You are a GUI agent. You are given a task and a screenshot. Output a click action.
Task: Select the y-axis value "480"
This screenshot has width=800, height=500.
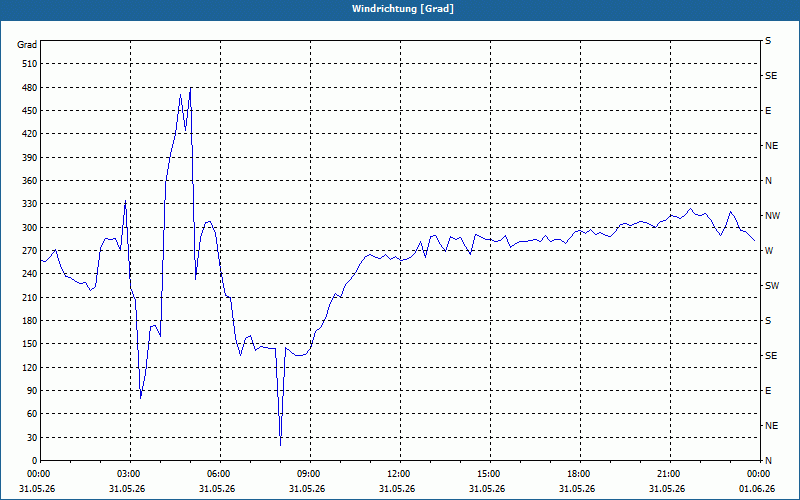pyautogui.click(x=30, y=87)
